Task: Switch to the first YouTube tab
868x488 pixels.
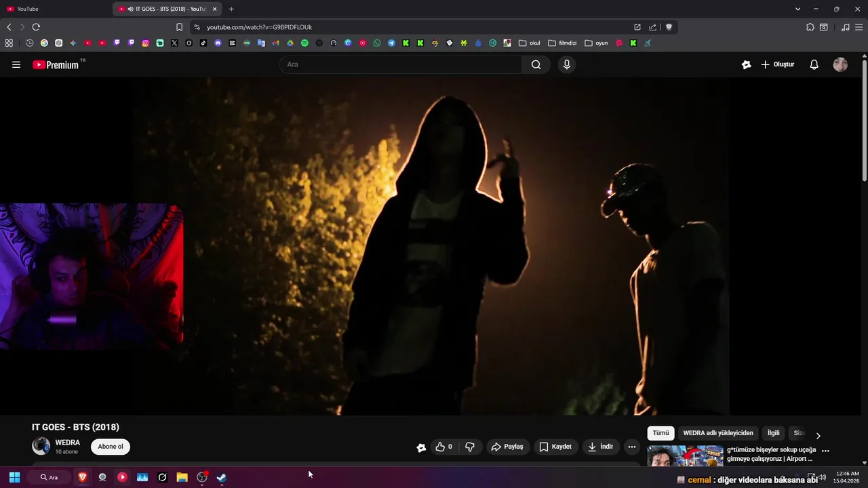Action: [x=54, y=9]
